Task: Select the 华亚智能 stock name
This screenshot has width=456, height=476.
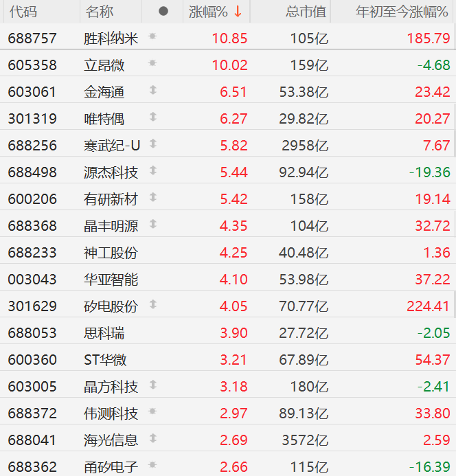Action: pyautogui.click(x=111, y=280)
